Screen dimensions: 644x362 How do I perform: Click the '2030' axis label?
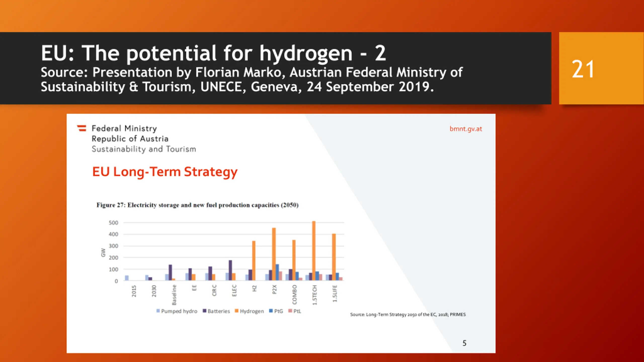click(154, 291)
